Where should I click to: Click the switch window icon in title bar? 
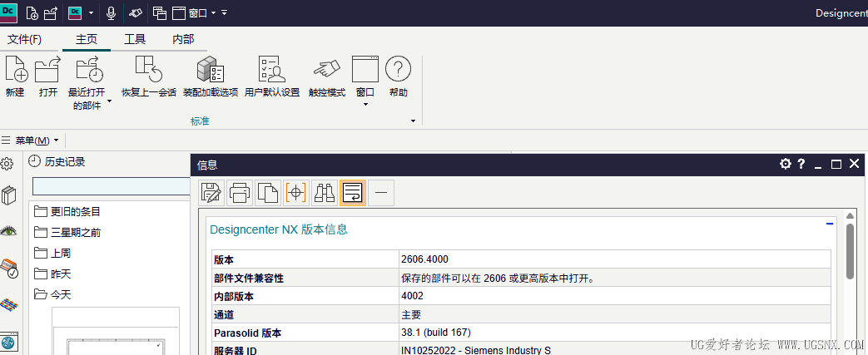160,12
